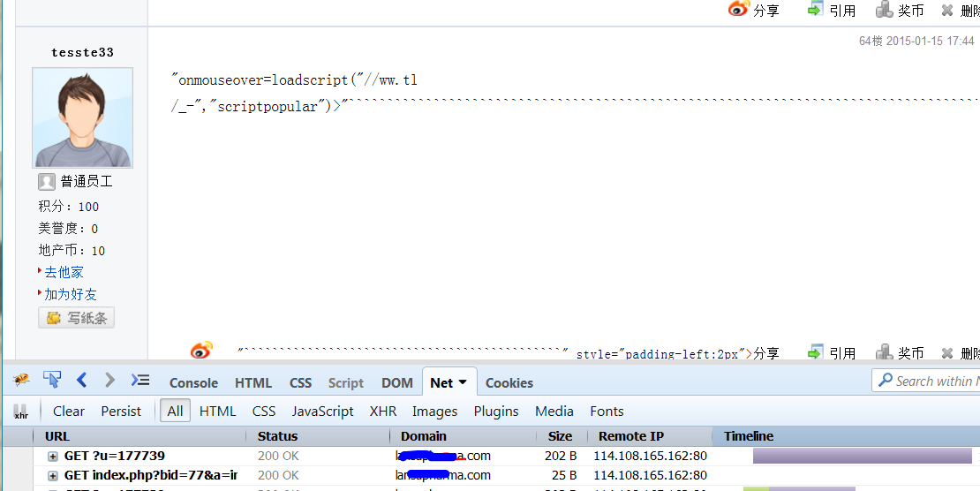Filter requests by Fonts
Image resolution: width=980 pixels, height=491 pixels.
pos(607,411)
